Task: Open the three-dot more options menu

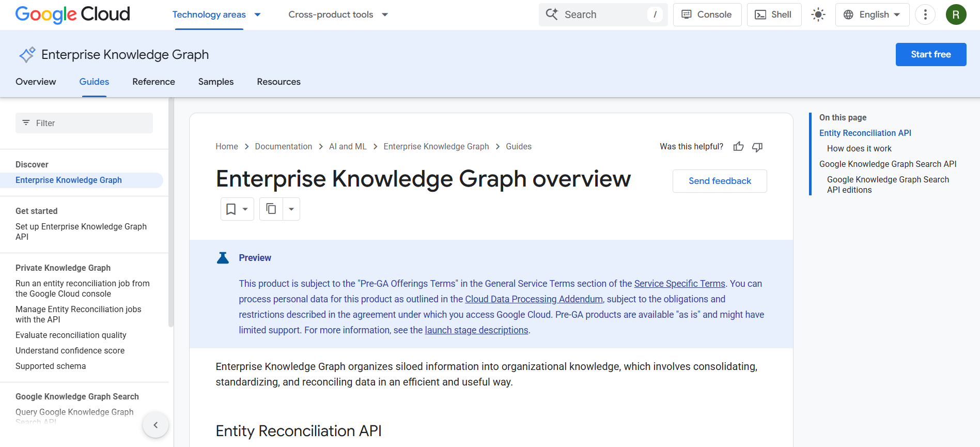Action: [x=925, y=14]
